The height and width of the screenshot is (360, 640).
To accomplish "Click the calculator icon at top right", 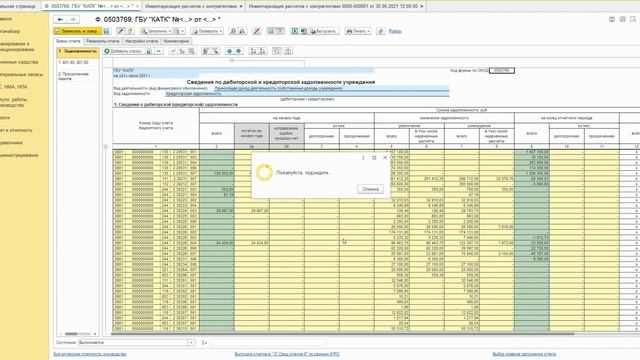I will coord(612,19).
